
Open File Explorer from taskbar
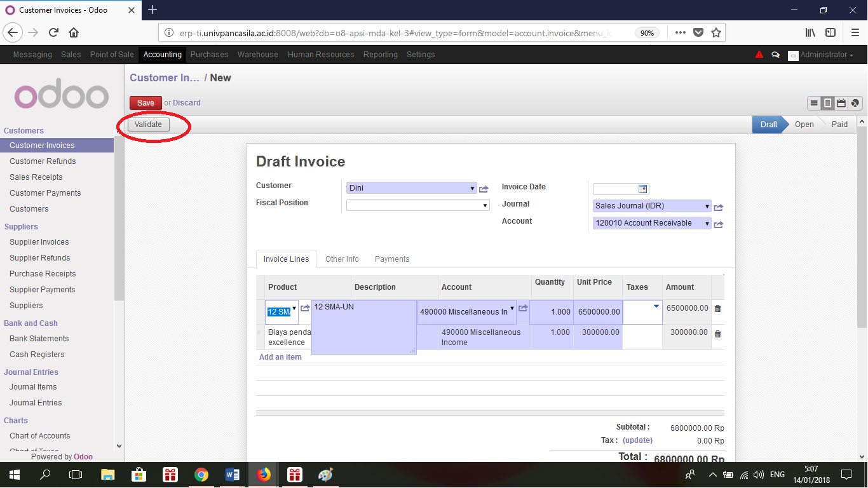pos(107,475)
